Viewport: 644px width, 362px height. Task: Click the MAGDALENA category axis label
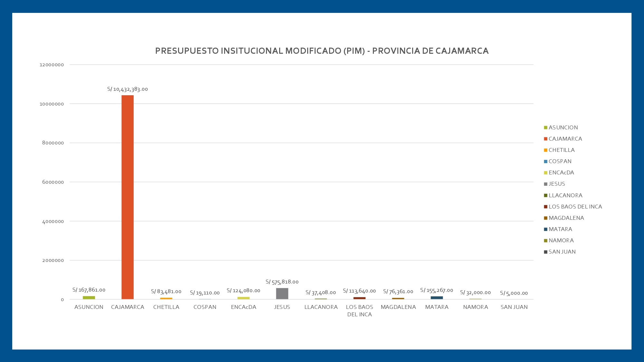pyautogui.click(x=398, y=307)
